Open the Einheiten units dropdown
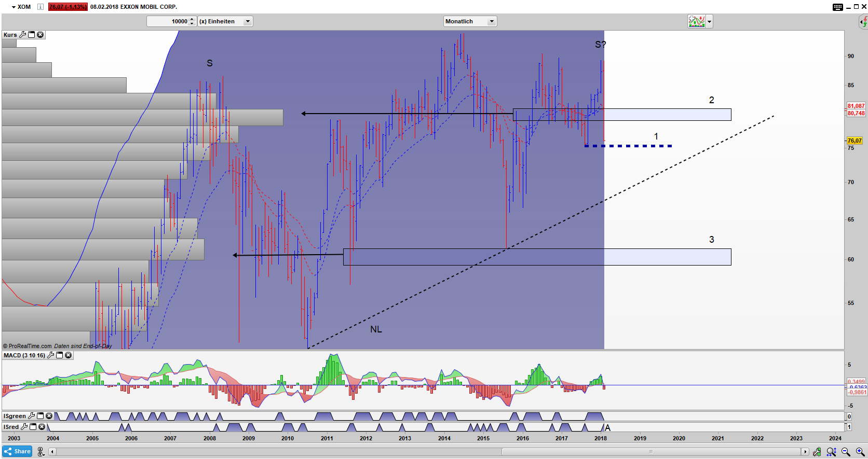Image resolution: width=868 pixels, height=459 pixels. coord(248,21)
